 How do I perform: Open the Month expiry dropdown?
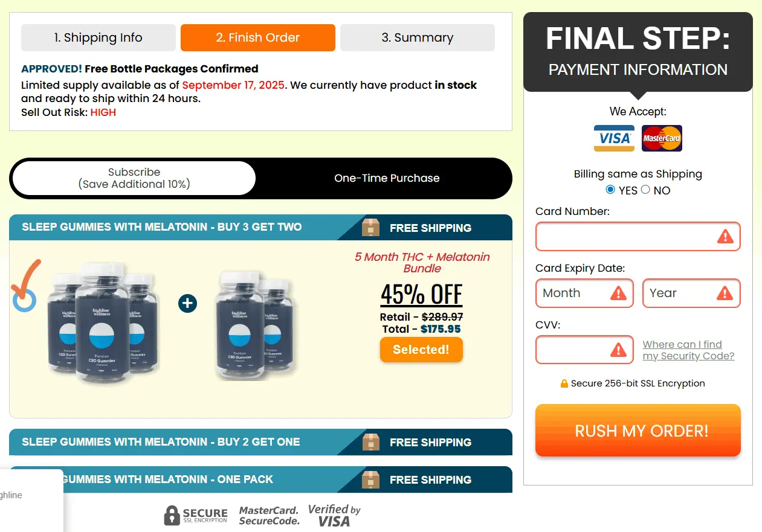point(584,293)
